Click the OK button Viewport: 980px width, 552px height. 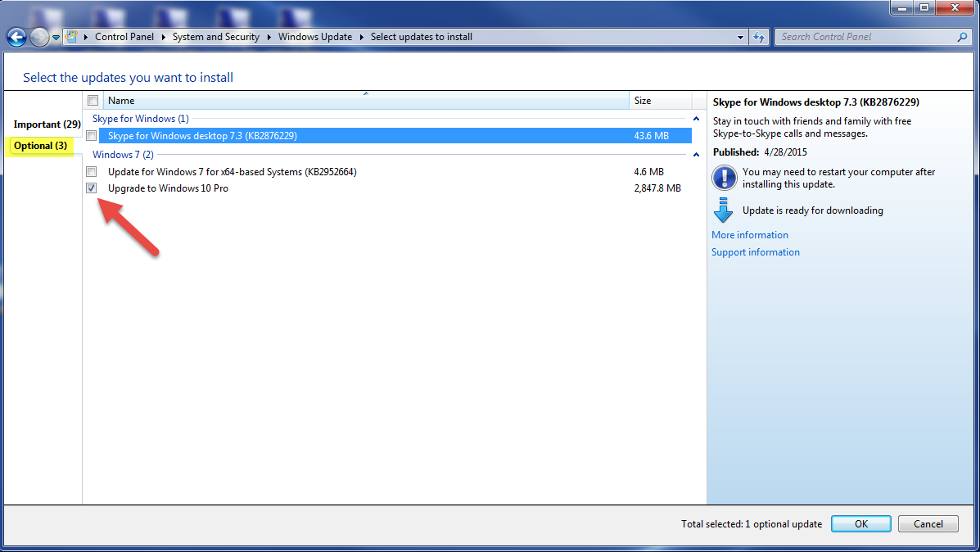tap(861, 524)
